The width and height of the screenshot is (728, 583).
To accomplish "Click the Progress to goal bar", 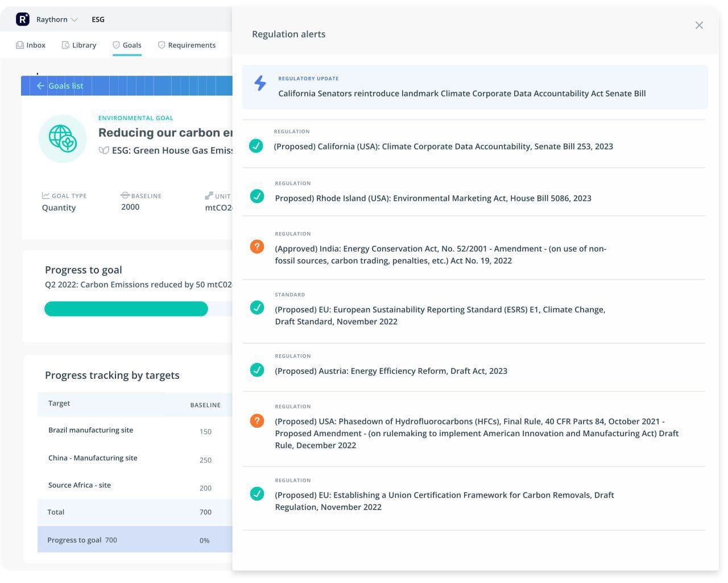I will pos(126,309).
